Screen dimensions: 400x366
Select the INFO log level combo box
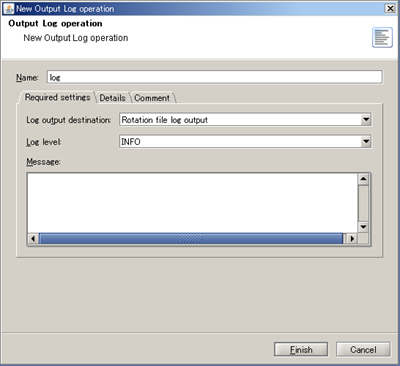click(245, 142)
